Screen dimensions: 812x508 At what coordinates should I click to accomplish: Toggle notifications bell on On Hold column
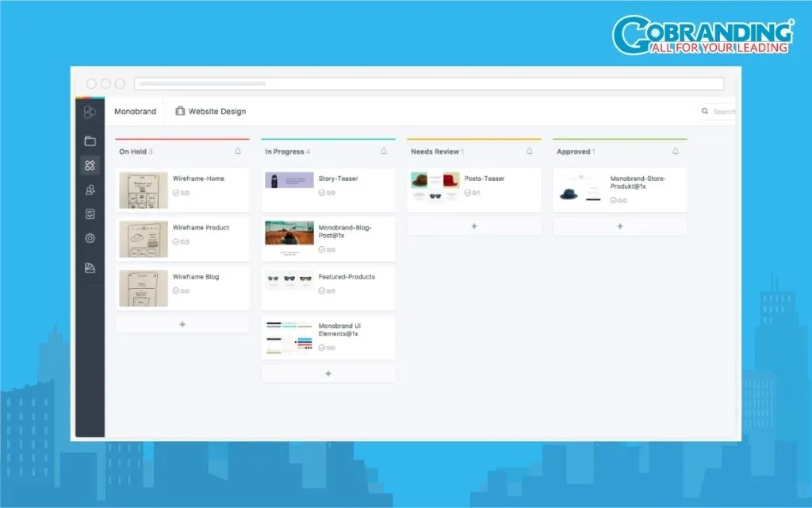[238, 150]
